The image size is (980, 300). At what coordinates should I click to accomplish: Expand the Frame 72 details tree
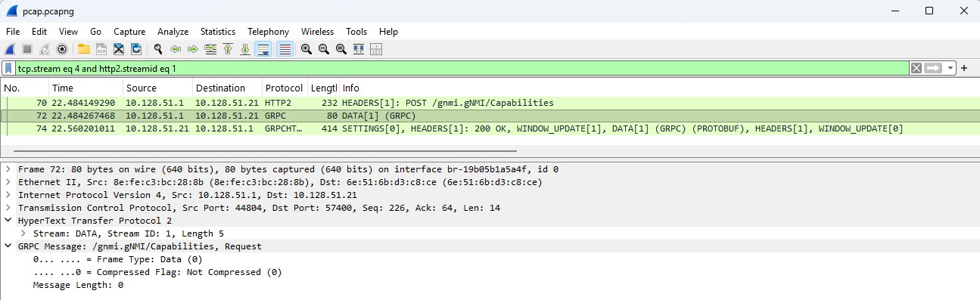[8, 169]
